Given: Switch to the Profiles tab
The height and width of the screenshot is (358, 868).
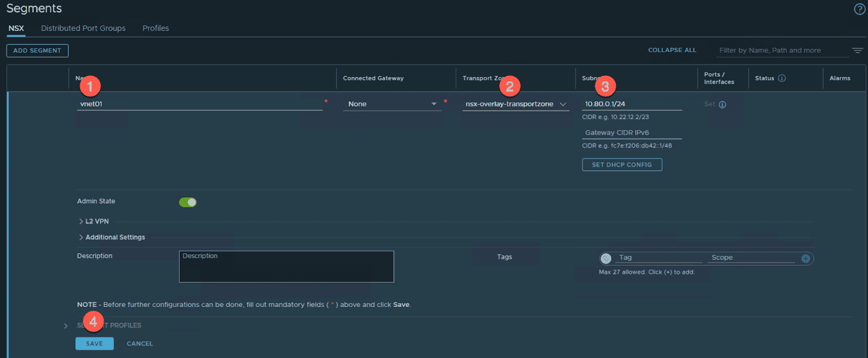Looking at the screenshot, I should (x=155, y=28).
